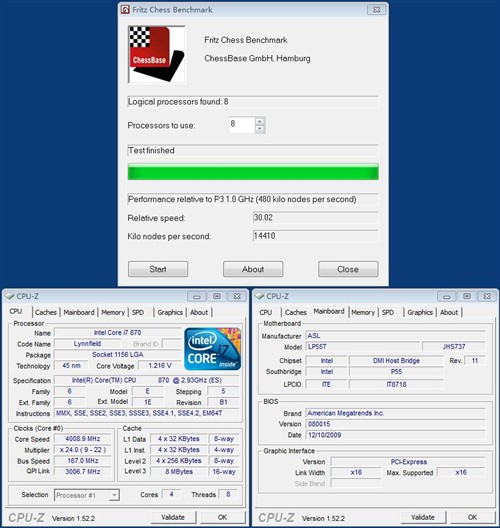The height and width of the screenshot is (528, 500).
Task: Open the About dialog in Fritz Benchmark
Action: [x=253, y=269]
